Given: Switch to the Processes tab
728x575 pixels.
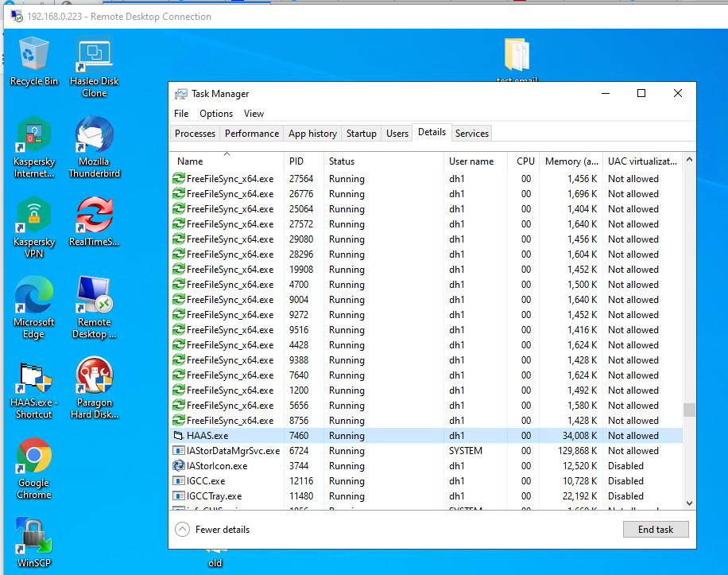Looking at the screenshot, I should point(195,134).
